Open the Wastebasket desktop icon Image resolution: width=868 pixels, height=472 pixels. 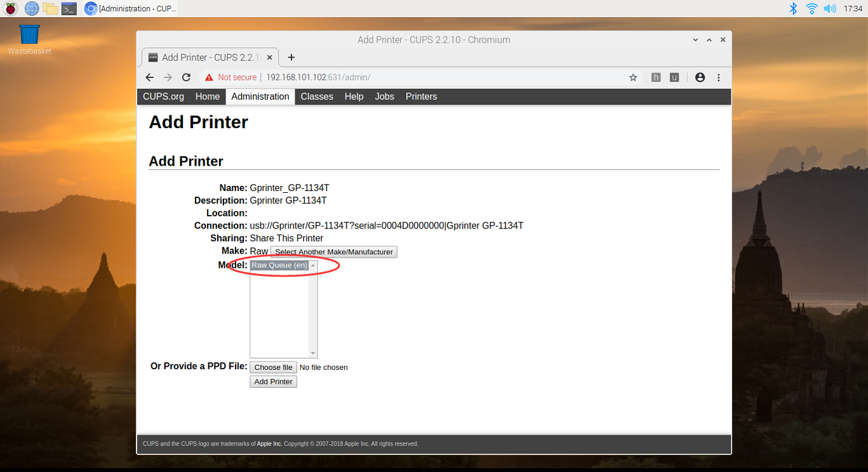[x=29, y=39]
